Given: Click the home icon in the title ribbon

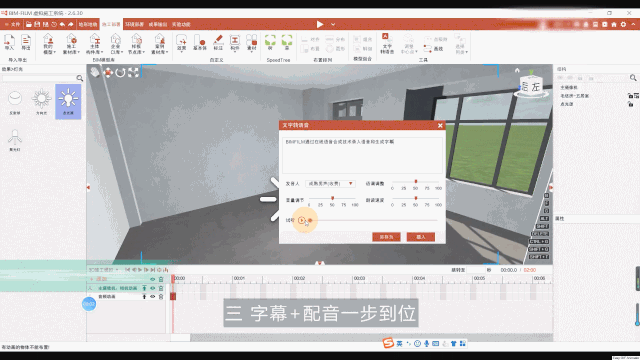Looking at the screenshot, I should (614, 24).
